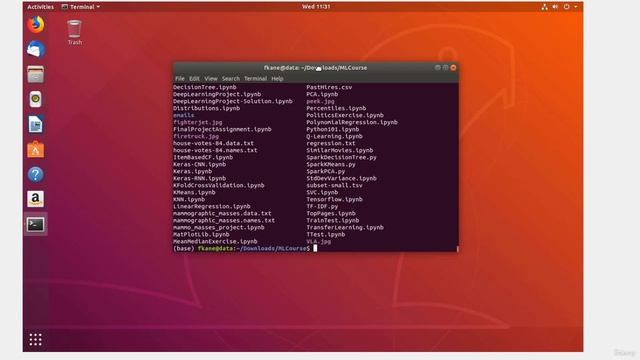
Task: Open the File menu in terminal
Action: point(180,78)
